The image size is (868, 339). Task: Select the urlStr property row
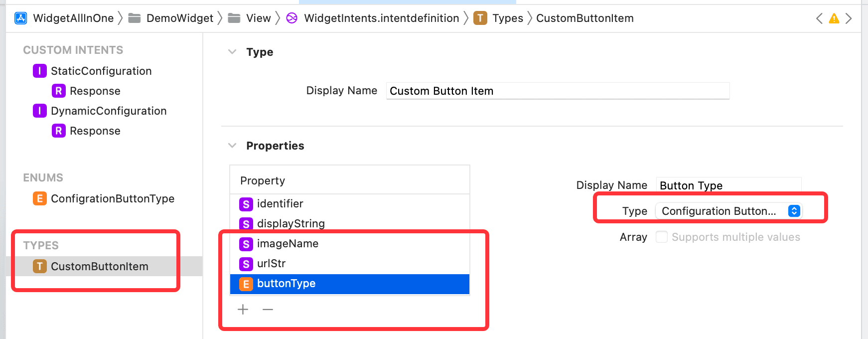350,263
